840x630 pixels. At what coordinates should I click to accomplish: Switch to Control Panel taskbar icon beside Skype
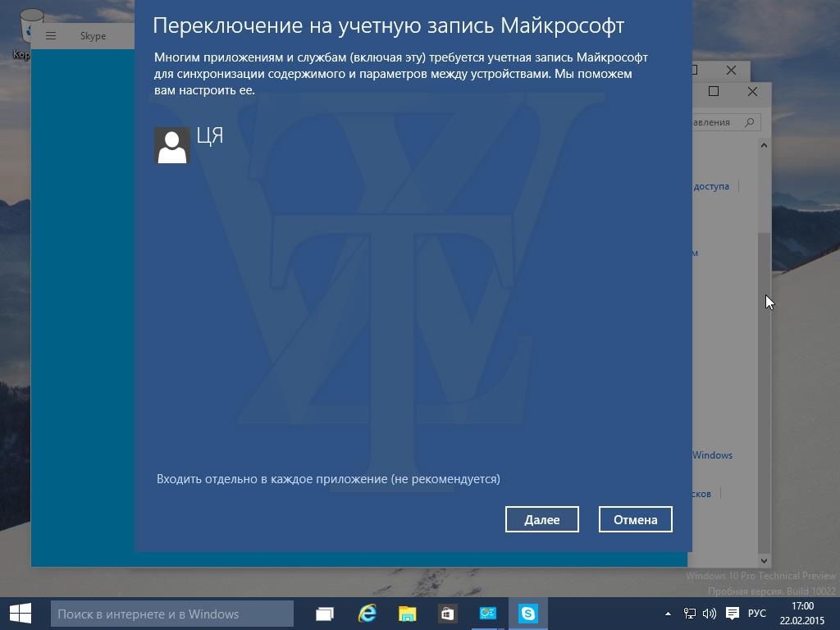pos(487,614)
